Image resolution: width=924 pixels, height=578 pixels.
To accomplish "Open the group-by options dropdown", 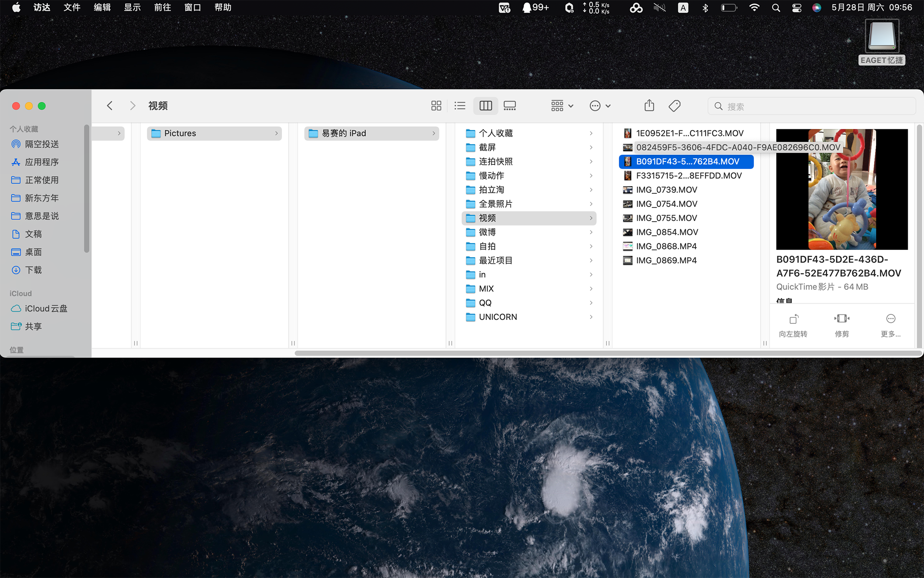I will [x=562, y=106].
